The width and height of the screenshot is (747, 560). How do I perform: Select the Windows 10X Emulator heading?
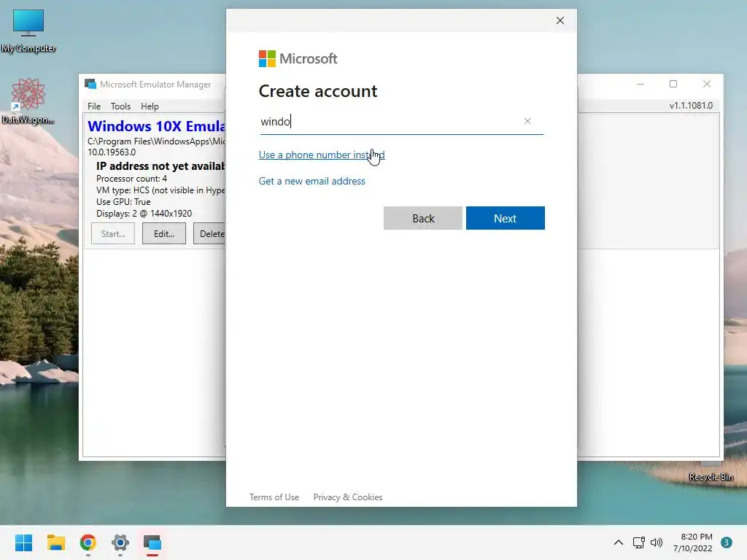tap(156, 126)
